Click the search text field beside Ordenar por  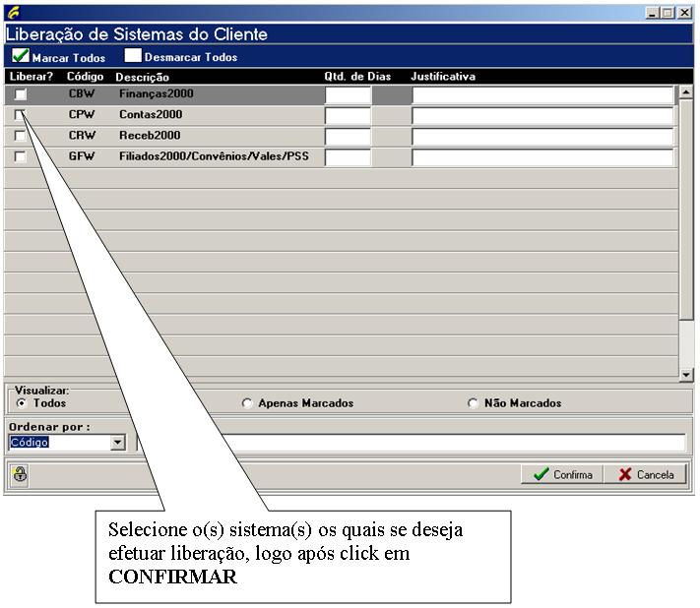[x=411, y=443]
